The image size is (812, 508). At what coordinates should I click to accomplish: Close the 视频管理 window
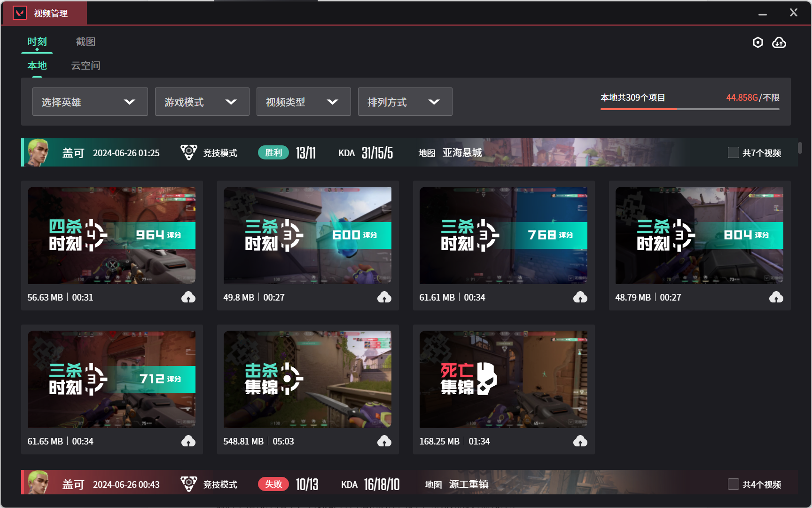coord(794,13)
